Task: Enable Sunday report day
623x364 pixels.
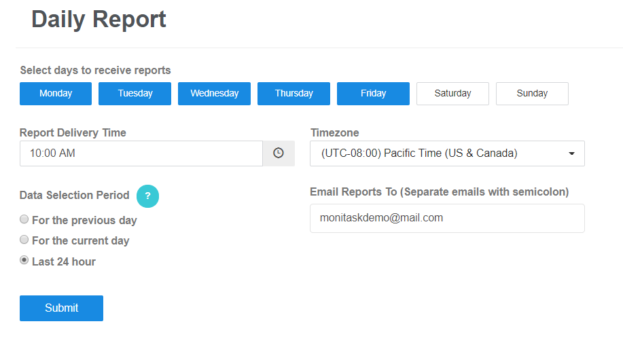Action: [x=532, y=94]
